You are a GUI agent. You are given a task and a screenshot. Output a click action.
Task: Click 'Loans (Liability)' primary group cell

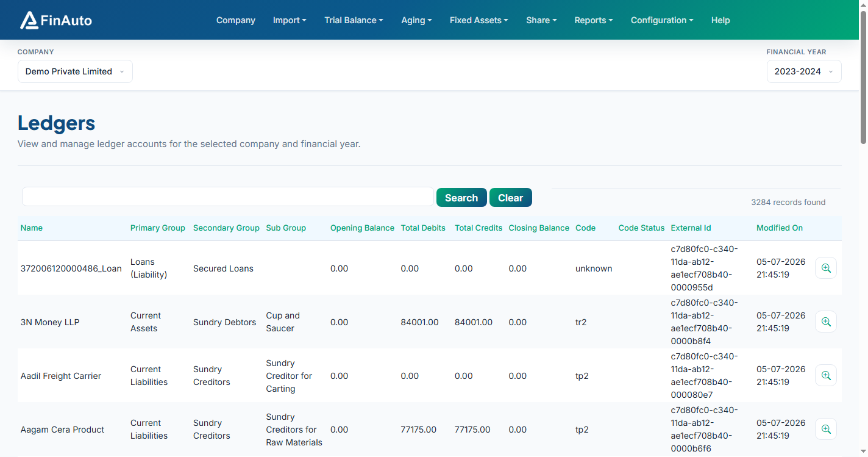[x=149, y=268]
